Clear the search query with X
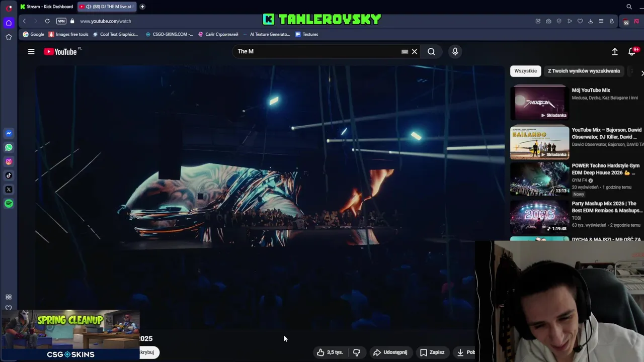The image size is (644, 362). [415, 51]
